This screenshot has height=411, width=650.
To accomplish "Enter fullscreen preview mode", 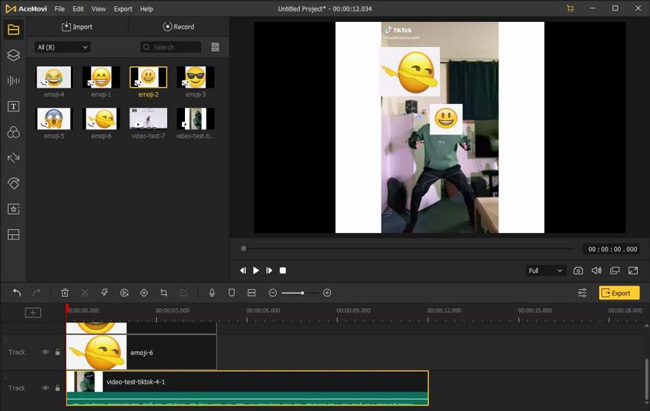I will 633,271.
